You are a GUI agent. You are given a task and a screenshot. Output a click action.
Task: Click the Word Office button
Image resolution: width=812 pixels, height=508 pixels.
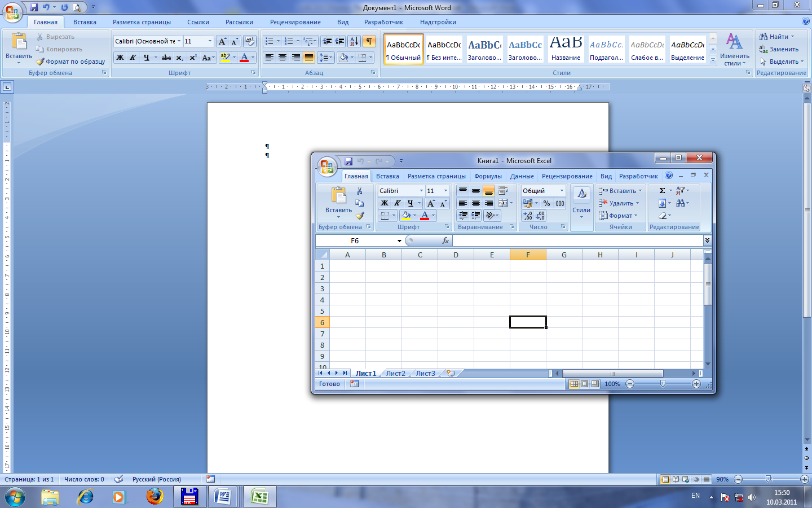[12, 12]
